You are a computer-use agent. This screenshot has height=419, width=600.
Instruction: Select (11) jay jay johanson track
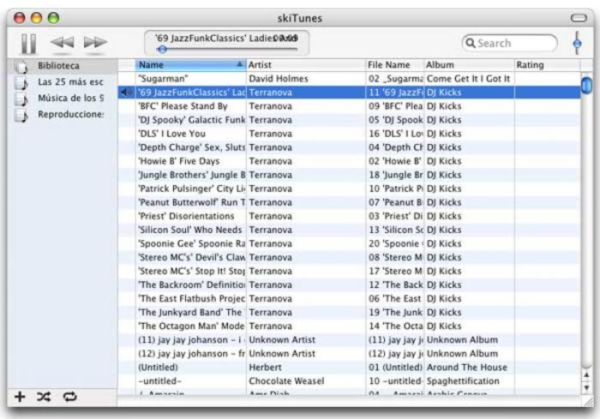coord(191,340)
